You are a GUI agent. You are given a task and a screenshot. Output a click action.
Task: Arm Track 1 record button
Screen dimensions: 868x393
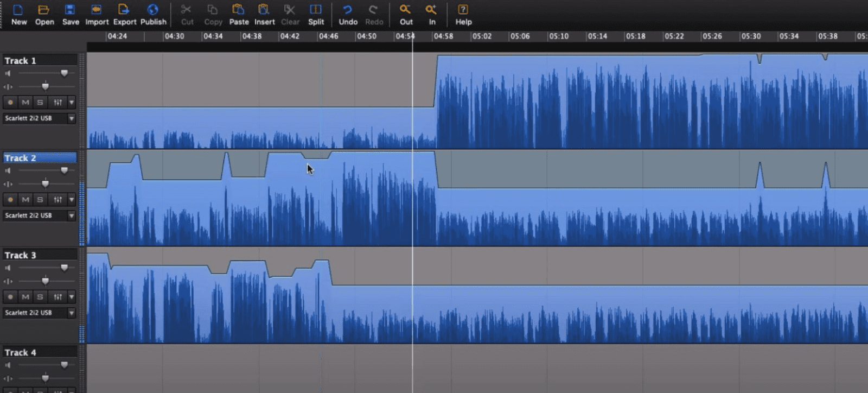[10, 102]
